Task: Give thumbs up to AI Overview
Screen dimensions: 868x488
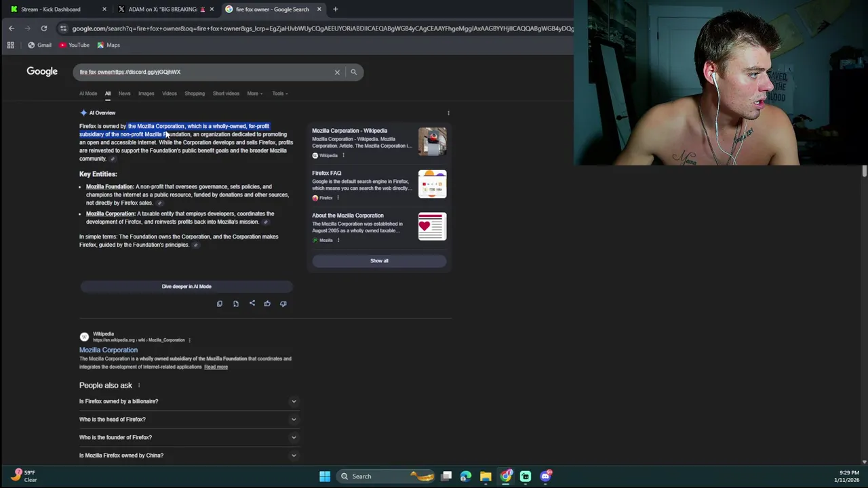Action: click(267, 304)
